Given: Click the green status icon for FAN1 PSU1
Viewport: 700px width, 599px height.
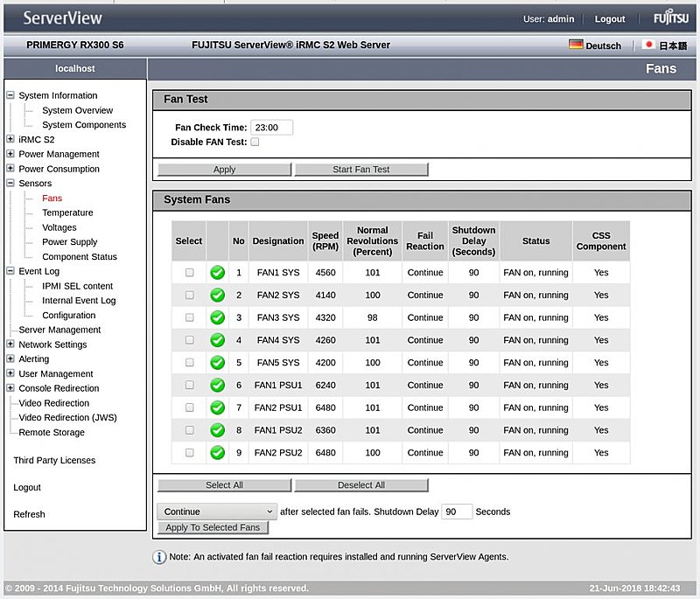Looking at the screenshot, I should tap(217, 385).
